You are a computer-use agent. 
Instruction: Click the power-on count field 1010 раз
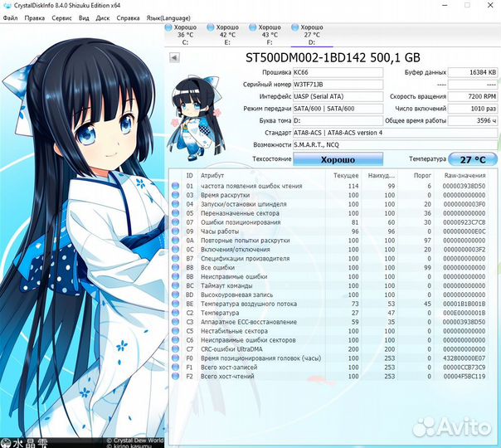pyautogui.click(x=473, y=109)
